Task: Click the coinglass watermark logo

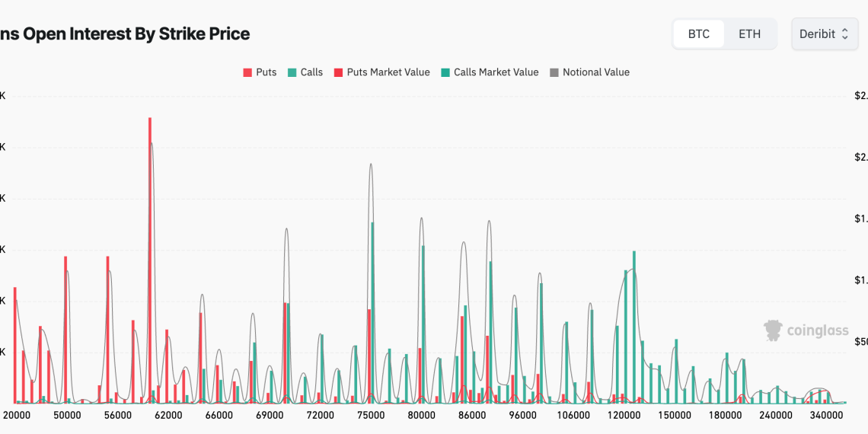Action: 806,330
